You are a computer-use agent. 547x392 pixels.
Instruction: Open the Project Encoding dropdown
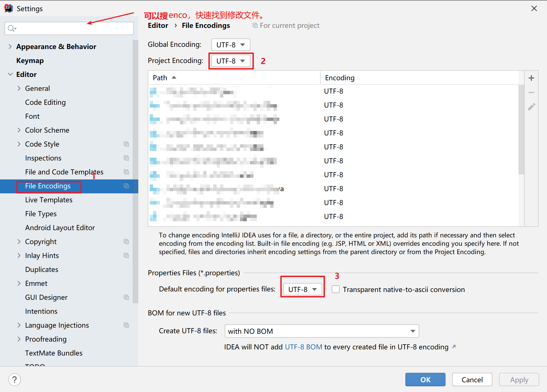(231, 61)
